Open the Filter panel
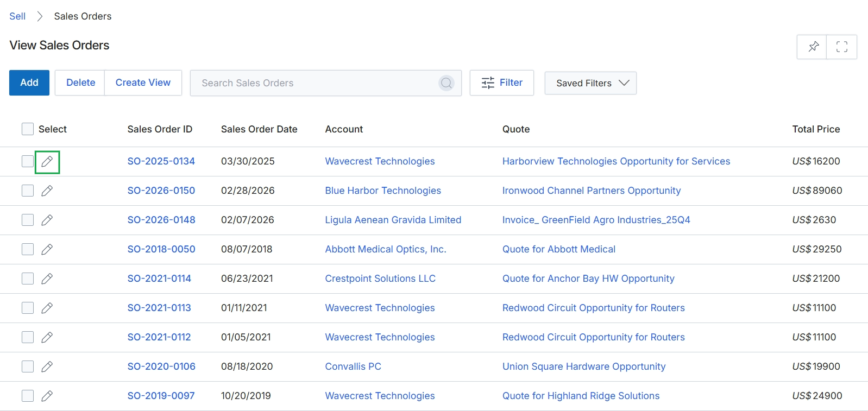This screenshot has height=411, width=868. click(x=502, y=83)
